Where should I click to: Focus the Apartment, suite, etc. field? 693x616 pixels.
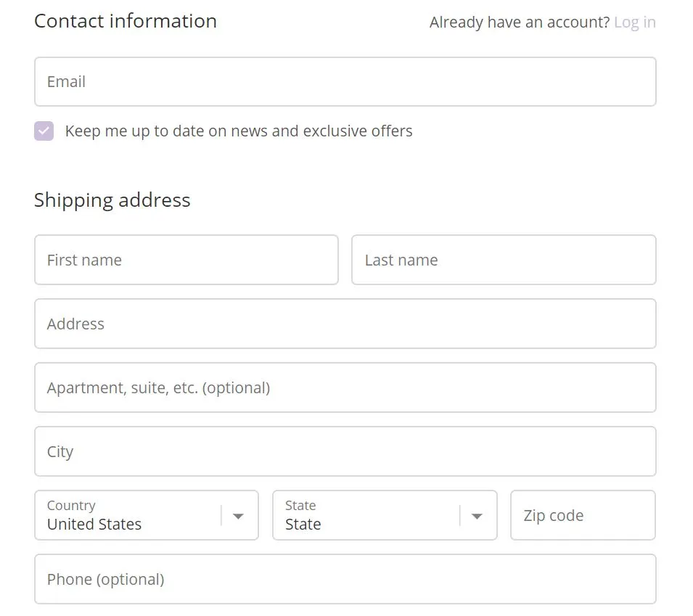(x=345, y=387)
